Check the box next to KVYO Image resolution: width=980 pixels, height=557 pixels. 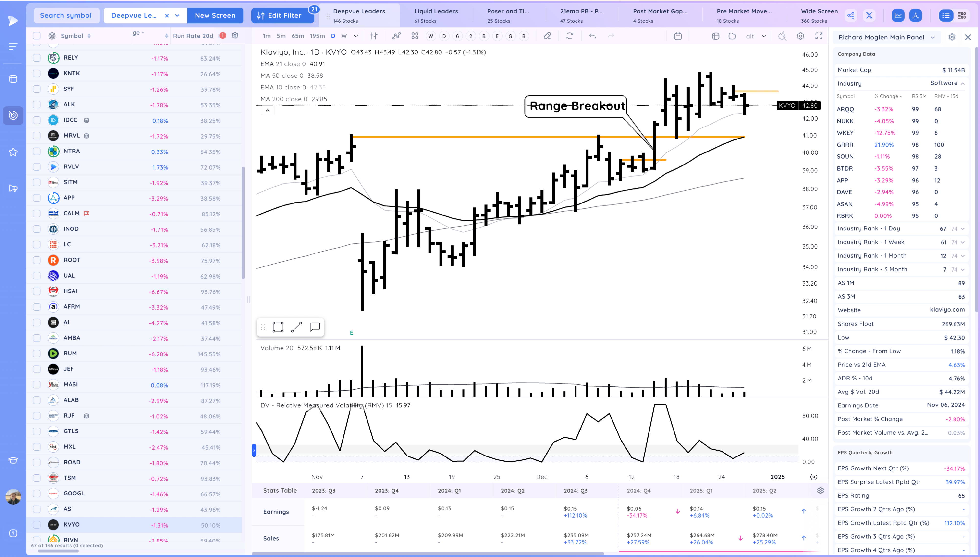tap(37, 525)
